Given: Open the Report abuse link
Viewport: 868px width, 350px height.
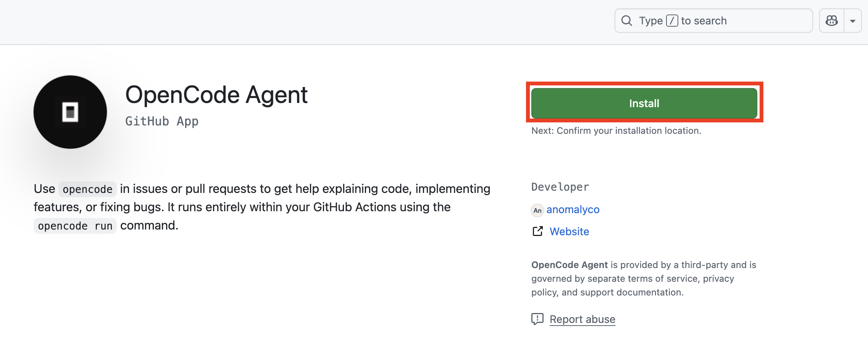Looking at the screenshot, I should [x=582, y=319].
